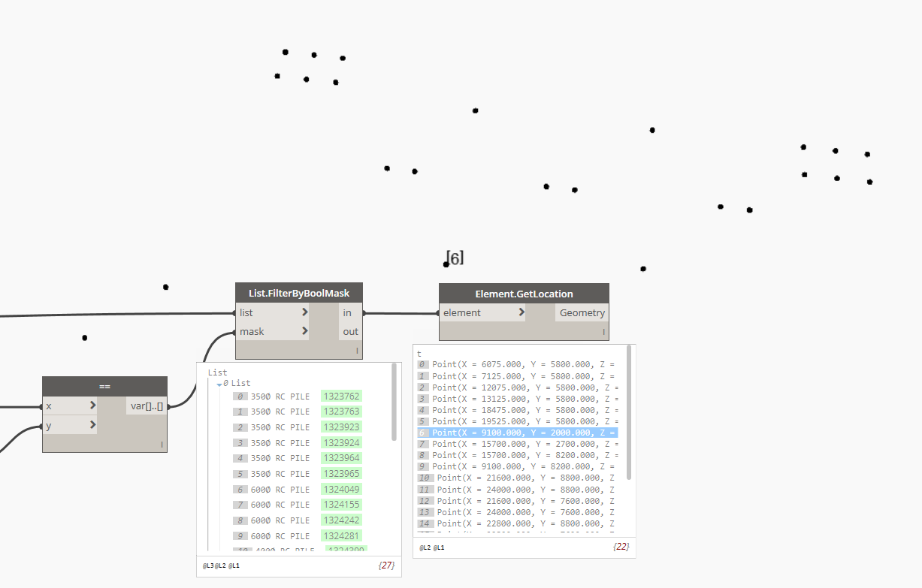Click element ID button 1323965
Image resolution: width=922 pixels, height=588 pixels.
342,474
